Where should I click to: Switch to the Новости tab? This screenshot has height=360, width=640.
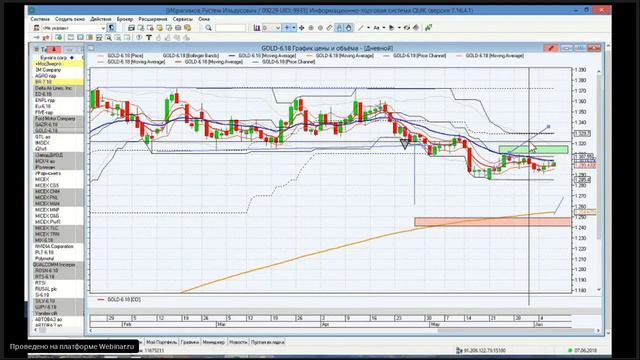[x=238, y=342]
